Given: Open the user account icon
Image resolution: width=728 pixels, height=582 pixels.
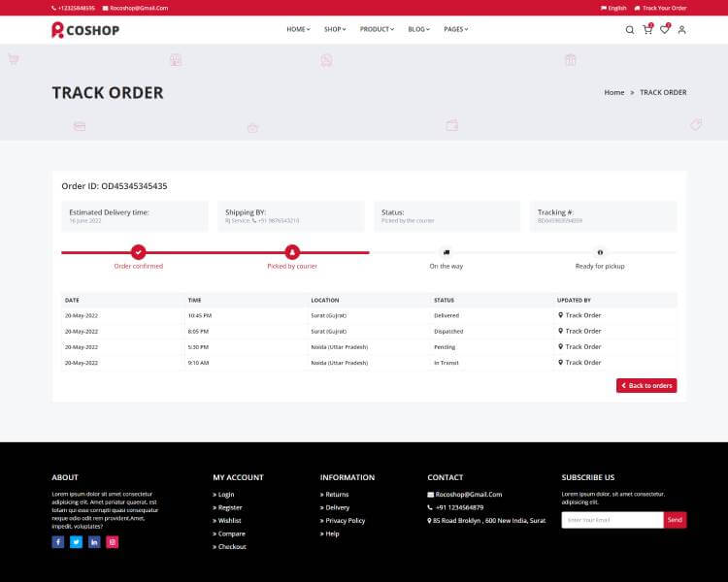Looking at the screenshot, I should [681, 30].
